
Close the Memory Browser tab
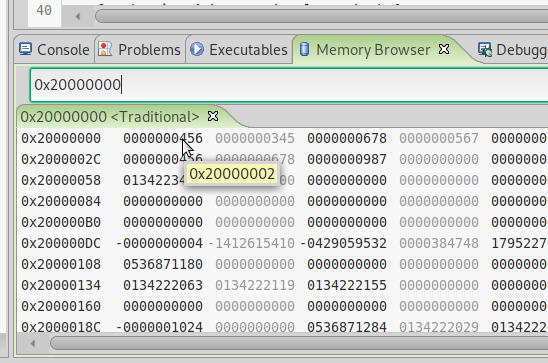[x=444, y=49]
